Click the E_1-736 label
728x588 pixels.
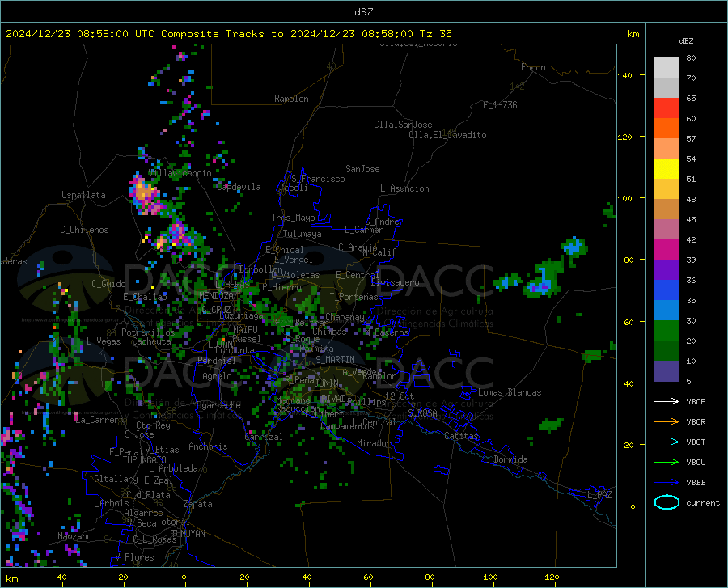[x=500, y=105]
